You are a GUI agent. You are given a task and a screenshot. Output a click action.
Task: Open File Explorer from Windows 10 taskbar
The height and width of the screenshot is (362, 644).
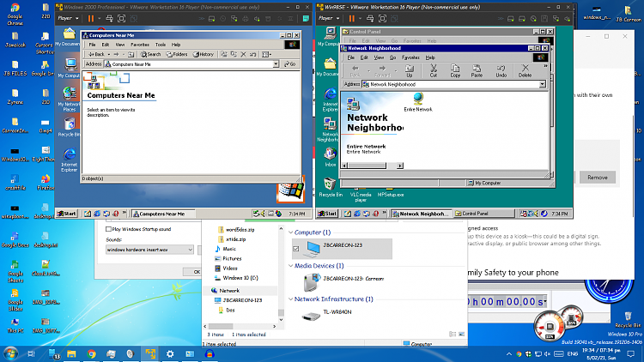[71, 353]
